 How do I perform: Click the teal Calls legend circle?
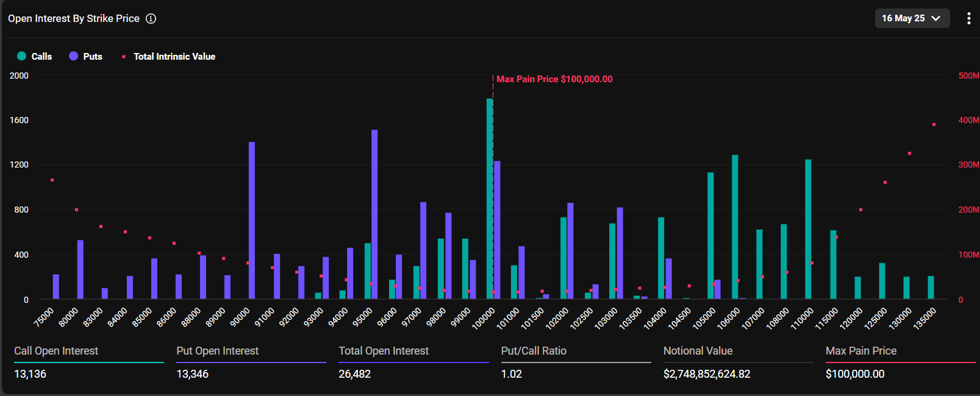click(22, 56)
